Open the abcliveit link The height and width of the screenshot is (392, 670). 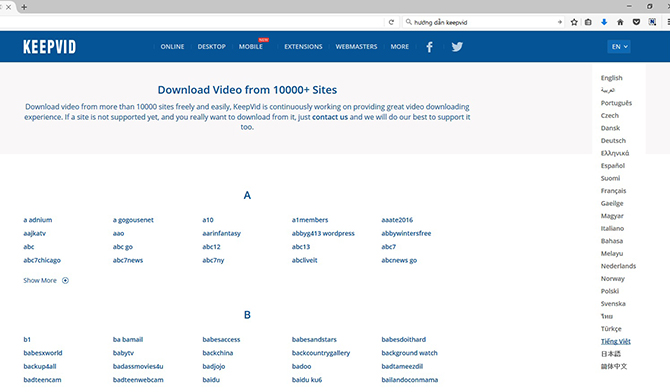click(304, 260)
